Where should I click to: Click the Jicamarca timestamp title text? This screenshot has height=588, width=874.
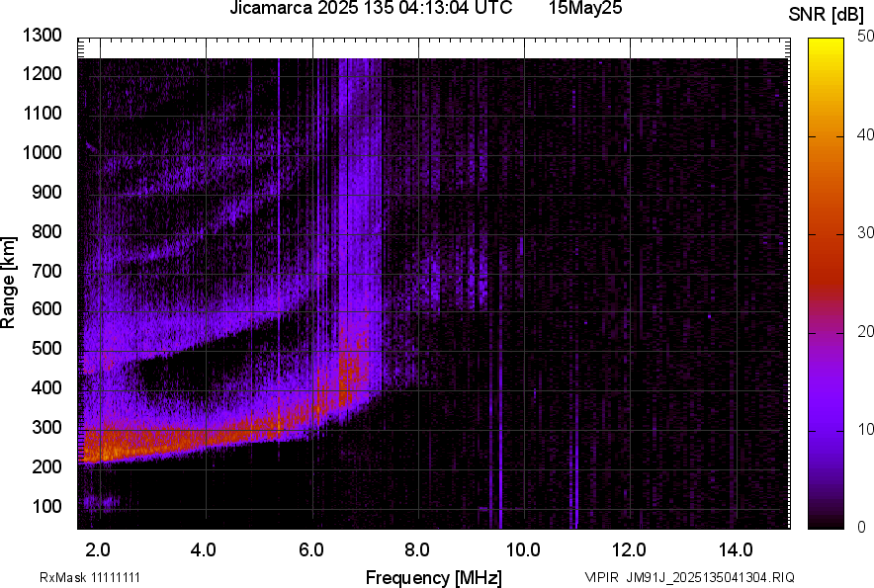[371, 10]
